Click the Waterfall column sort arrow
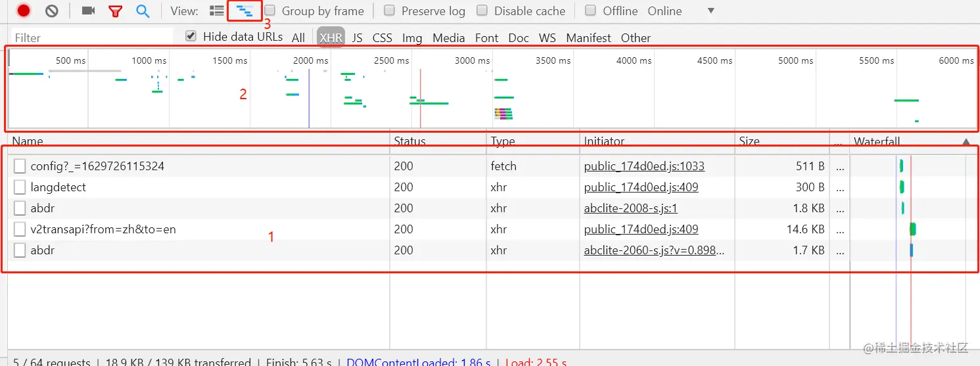 [966, 141]
